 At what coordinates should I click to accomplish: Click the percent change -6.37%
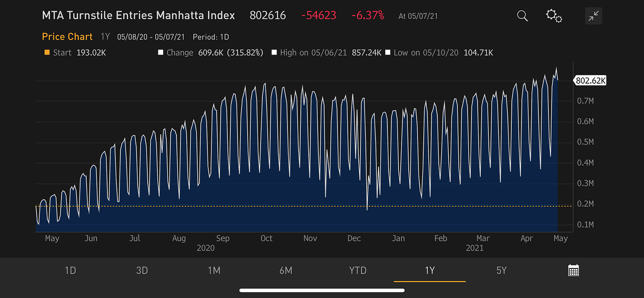point(368,15)
